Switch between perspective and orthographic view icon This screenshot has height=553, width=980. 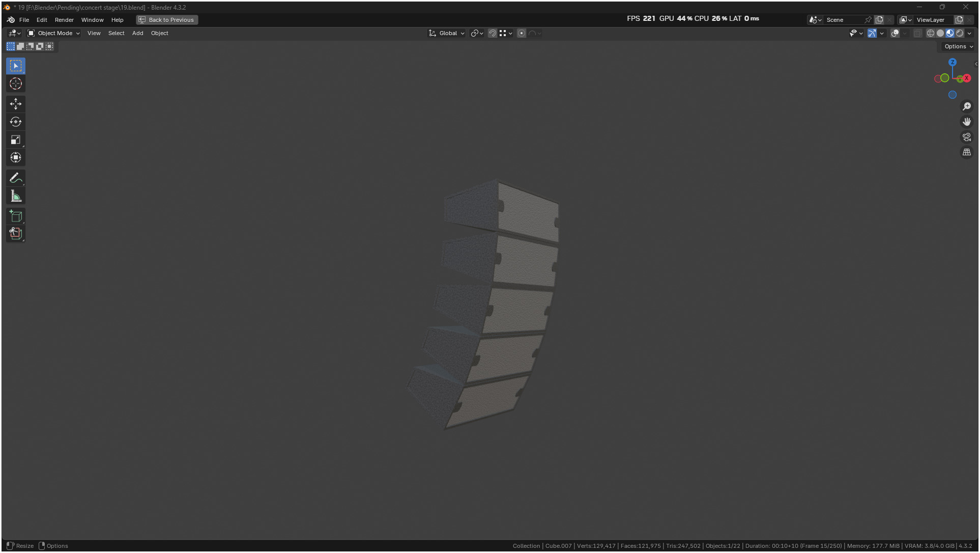coord(966,152)
